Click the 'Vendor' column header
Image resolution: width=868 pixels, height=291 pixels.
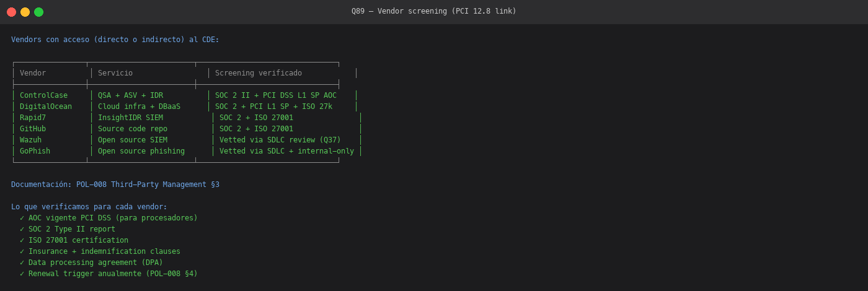pyautogui.click(x=33, y=73)
